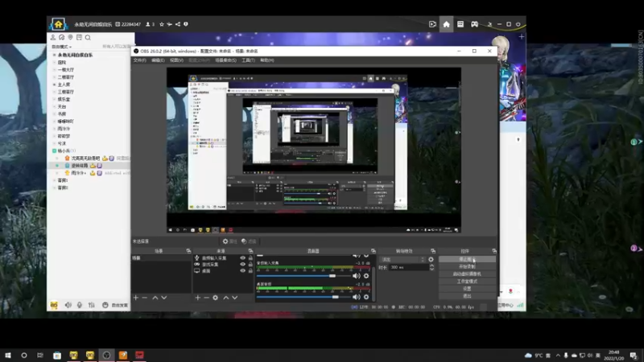
Task: Pop out the Controls dock panel
Action: point(494,251)
